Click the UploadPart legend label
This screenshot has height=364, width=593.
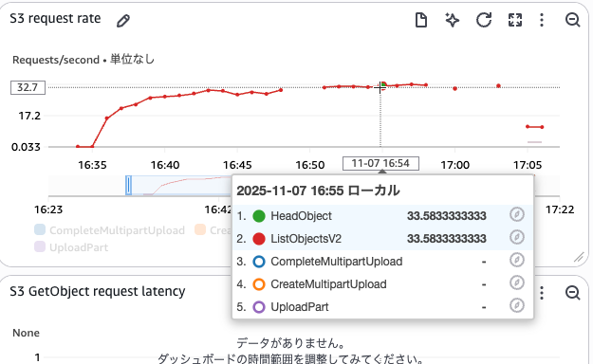[x=79, y=247]
